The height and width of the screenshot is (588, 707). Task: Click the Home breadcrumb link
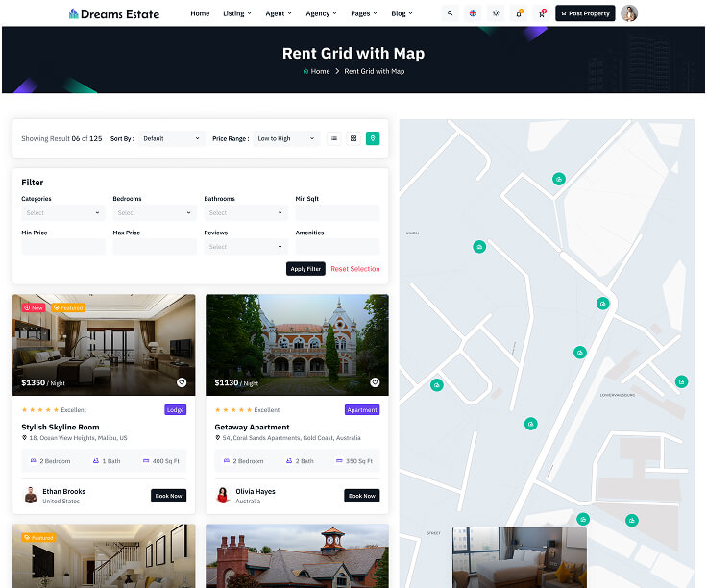point(320,71)
